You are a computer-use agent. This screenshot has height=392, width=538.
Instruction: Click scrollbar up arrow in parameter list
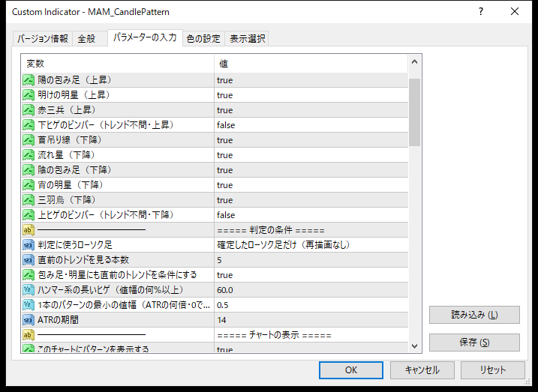tap(414, 62)
